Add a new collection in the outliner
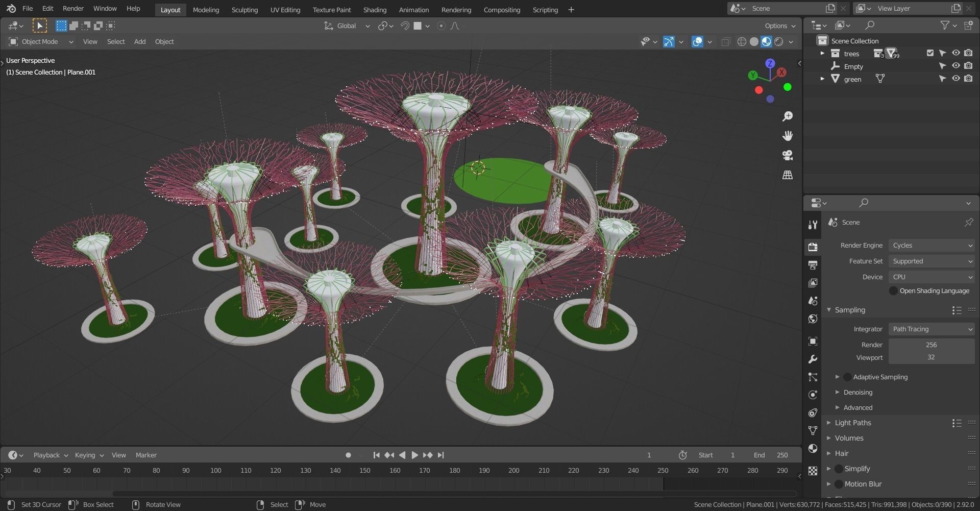Screen dimensions: 980x511 pos(968,25)
